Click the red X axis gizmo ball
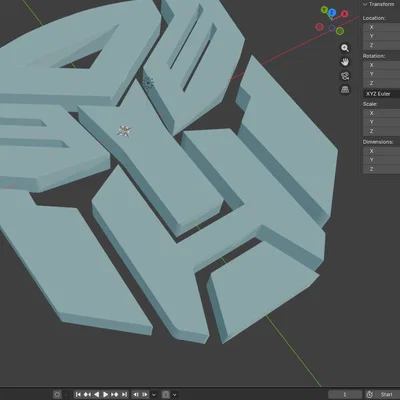 tap(344, 14)
